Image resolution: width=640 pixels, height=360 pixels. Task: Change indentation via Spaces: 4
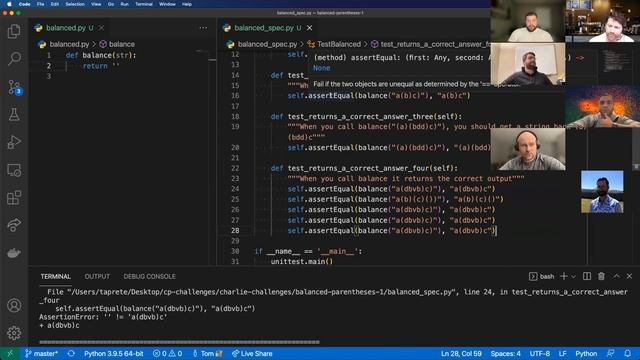pyautogui.click(x=505, y=353)
